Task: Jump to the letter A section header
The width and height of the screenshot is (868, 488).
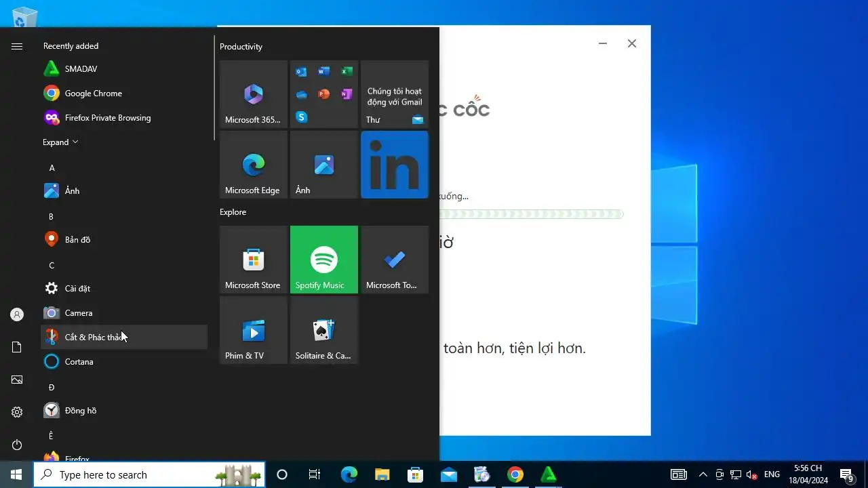Action: tap(52, 167)
